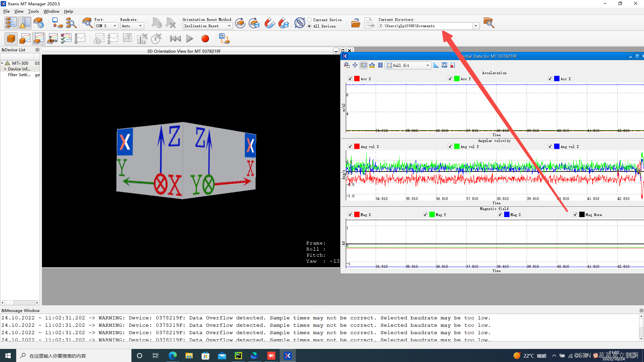Image resolution: width=644 pixels, height=362 pixels.
Task: Open the full fit zoom mode dropdown
Action: 408,65
